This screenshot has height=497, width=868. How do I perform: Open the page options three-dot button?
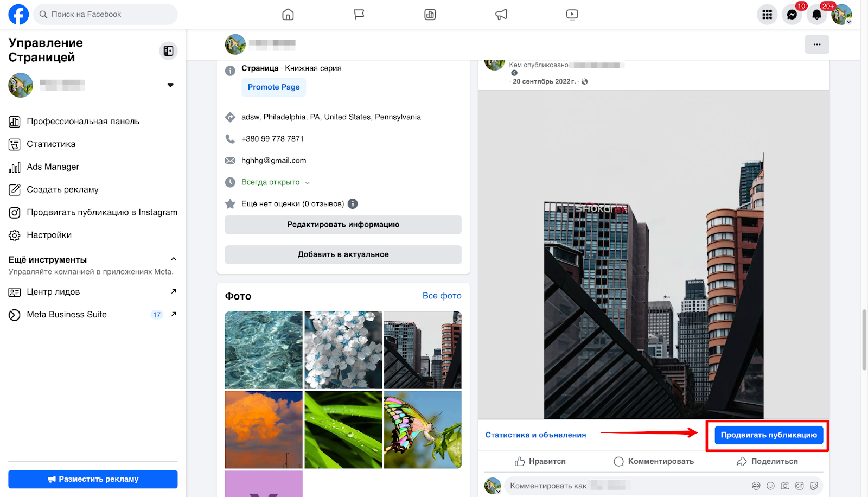point(817,44)
